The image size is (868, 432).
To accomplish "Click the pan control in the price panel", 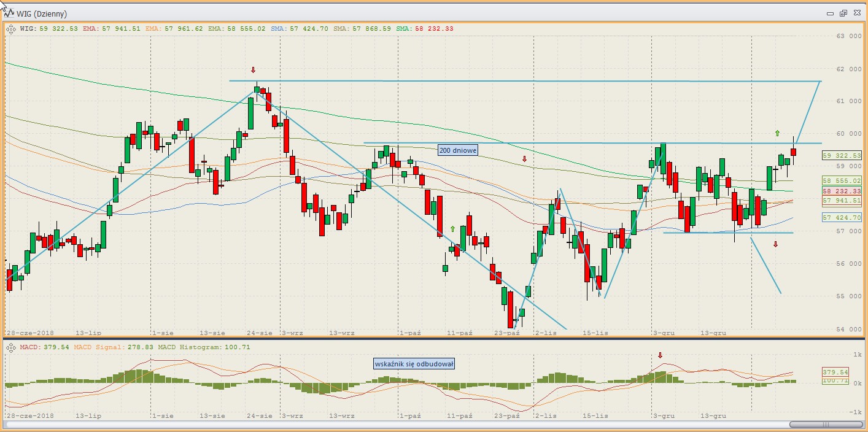I will click(x=11, y=28).
